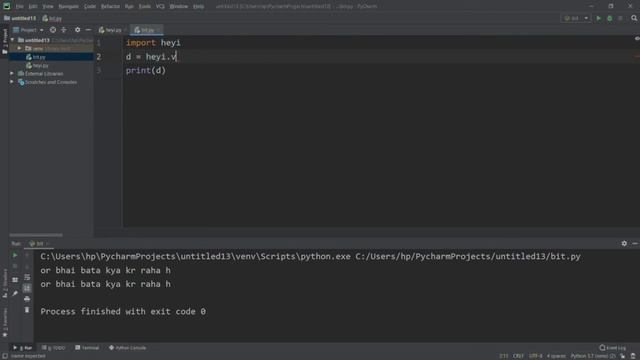Open the Python Console tool window
Screen dimensions: 640x360
point(128,348)
